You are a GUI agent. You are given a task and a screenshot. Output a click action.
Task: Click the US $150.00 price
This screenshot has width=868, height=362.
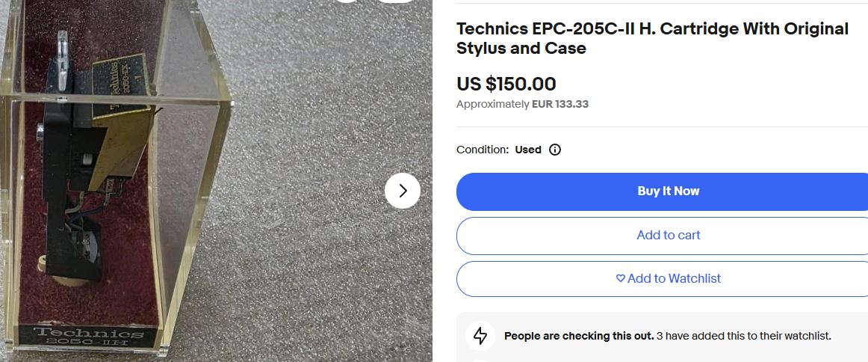pyautogui.click(x=506, y=84)
